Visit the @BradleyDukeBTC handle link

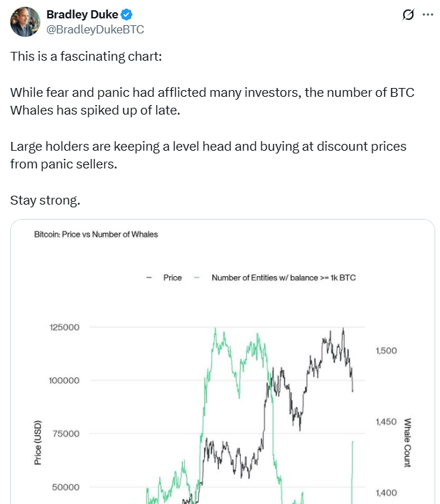point(95,29)
